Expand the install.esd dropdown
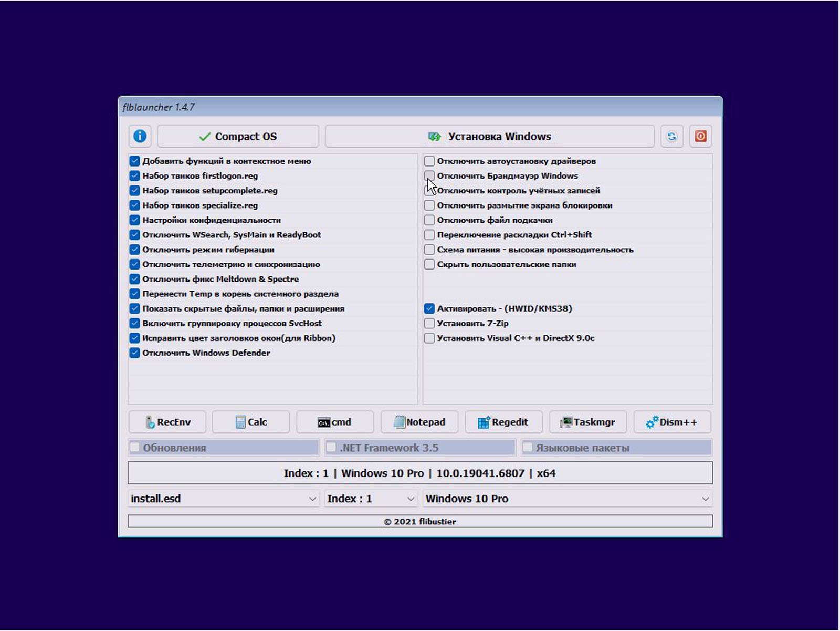Image resolution: width=840 pixels, height=631 pixels. pyautogui.click(x=223, y=499)
